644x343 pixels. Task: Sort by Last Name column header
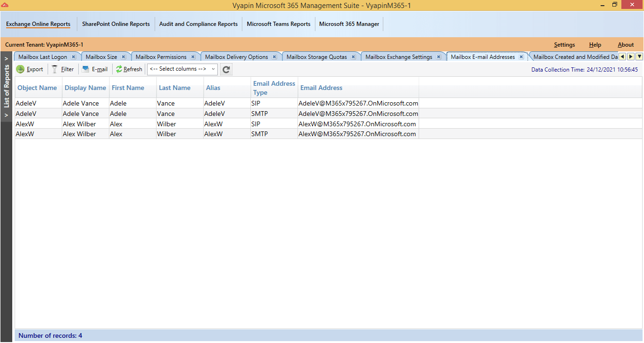pyautogui.click(x=180, y=88)
